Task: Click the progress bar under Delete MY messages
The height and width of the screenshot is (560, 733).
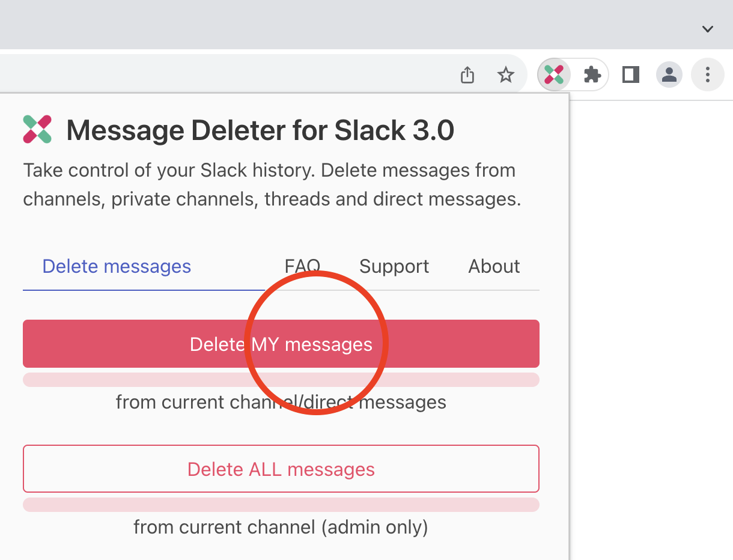Action: (x=281, y=379)
